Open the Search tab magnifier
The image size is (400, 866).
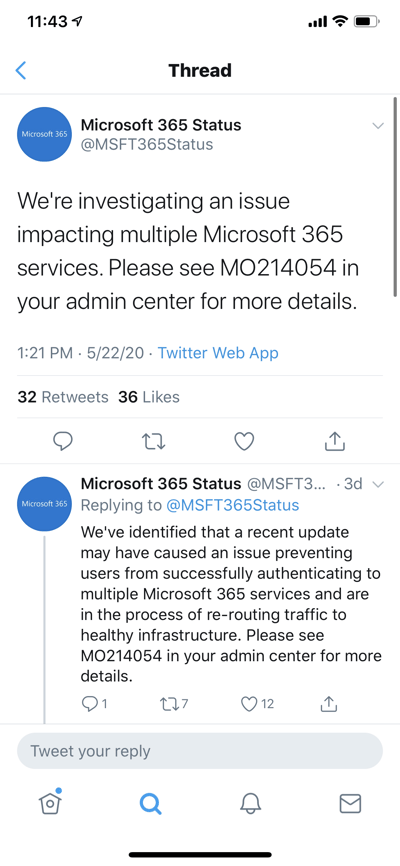click(x=150, y=804)
